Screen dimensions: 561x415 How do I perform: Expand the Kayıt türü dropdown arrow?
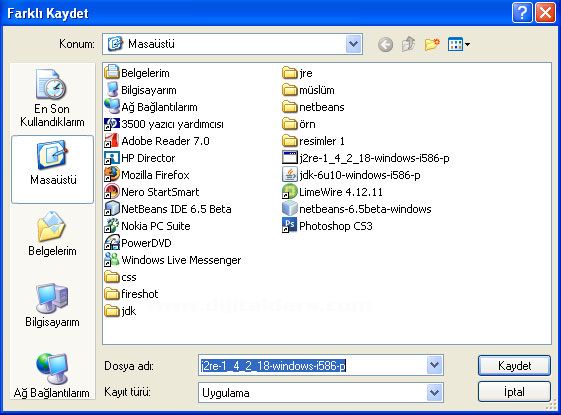434,392
